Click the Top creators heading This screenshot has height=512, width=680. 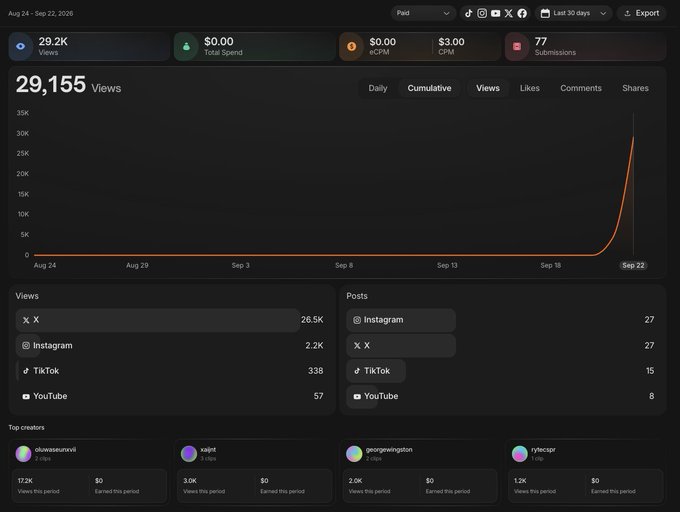pyautogui.click(x=26, y=427)
